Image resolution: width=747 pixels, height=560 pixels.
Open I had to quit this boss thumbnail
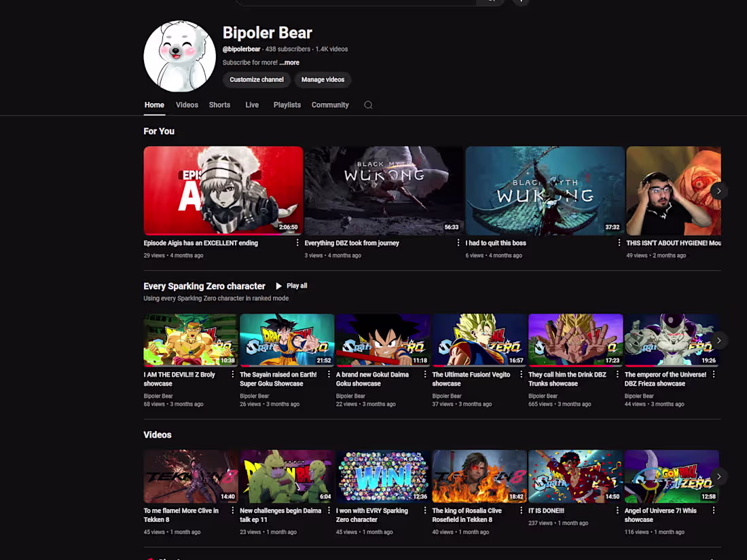pyautogui.click(x=545, y=191)
